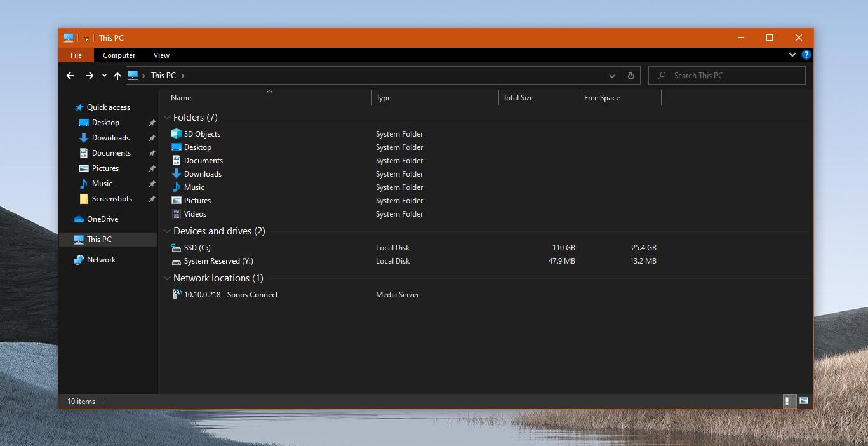Click the system icon in the title bar
The height and width of the screenshot is (446, 868).
click(69, 37)
